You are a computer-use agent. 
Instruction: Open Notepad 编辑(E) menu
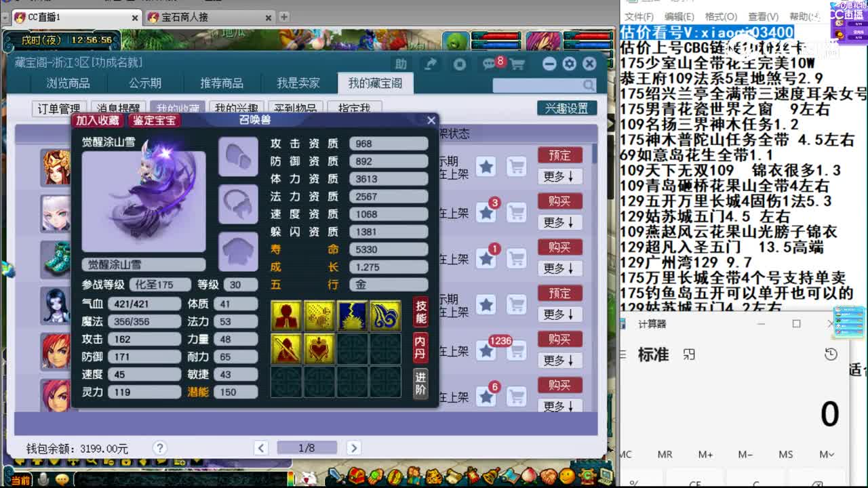[679, 16]
